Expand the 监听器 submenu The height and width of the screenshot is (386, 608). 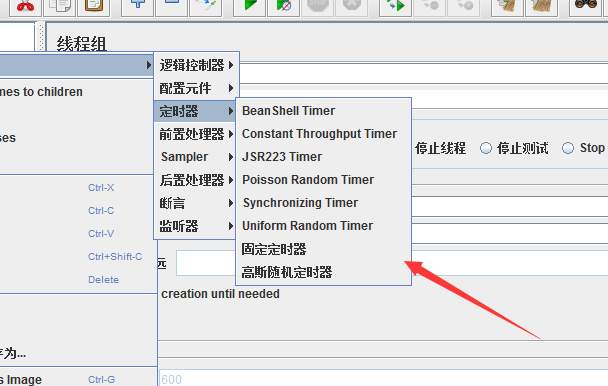coord(195,226)
